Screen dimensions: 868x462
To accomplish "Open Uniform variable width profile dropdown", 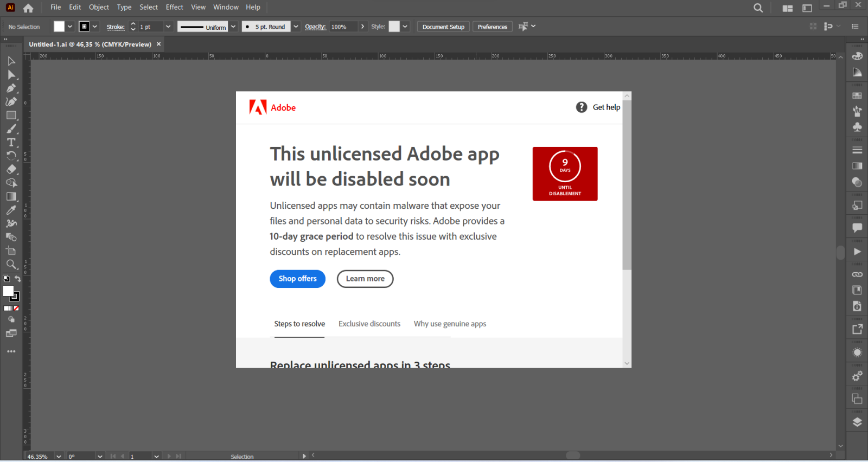I will coord(233,27).
